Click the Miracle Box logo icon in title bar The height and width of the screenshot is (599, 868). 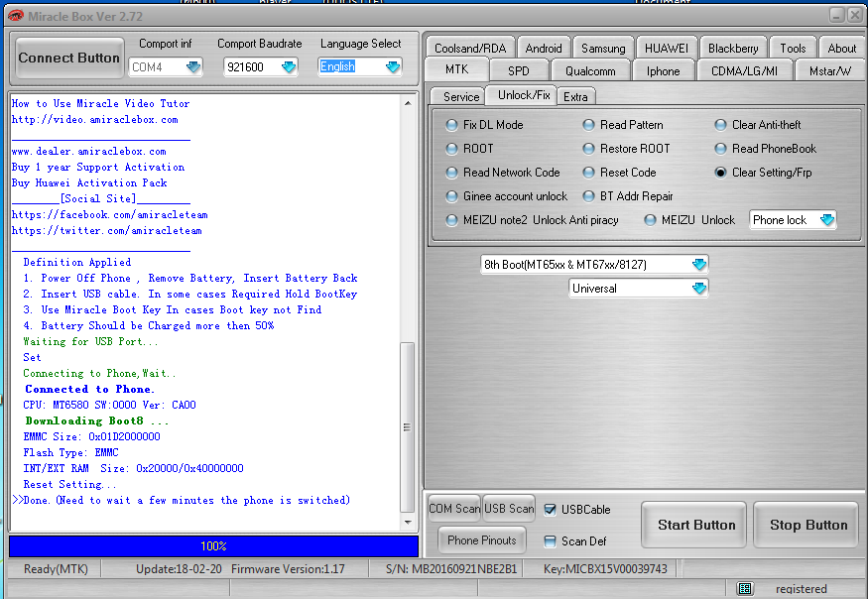tap(16, 16)
